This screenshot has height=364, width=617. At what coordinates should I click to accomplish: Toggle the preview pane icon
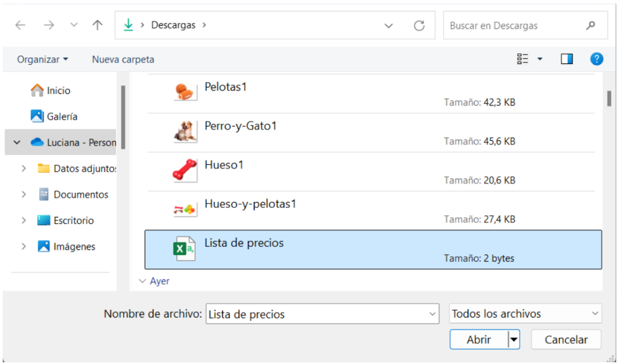point(567,59)
